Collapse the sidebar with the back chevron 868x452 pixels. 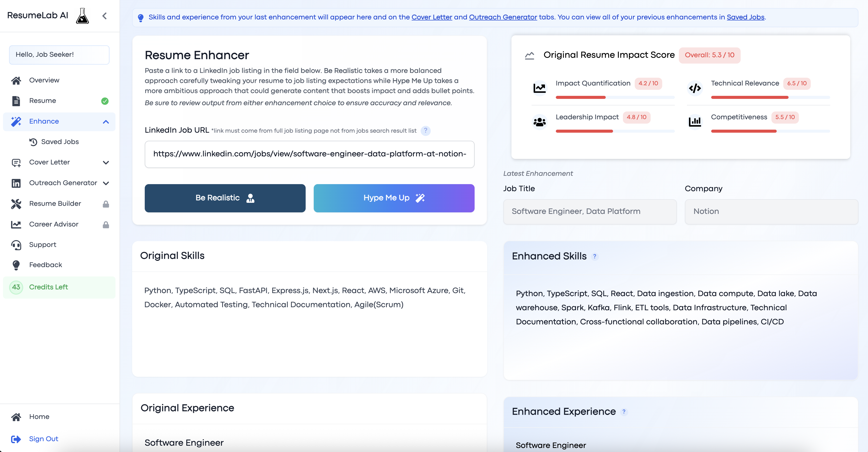[104, 16]
